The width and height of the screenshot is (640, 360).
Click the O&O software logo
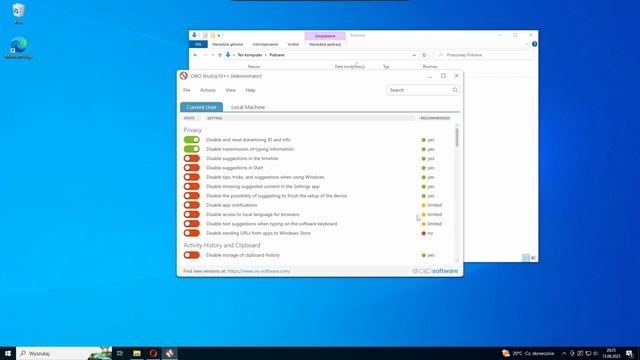pyautogui.click(x=435, y=271)
